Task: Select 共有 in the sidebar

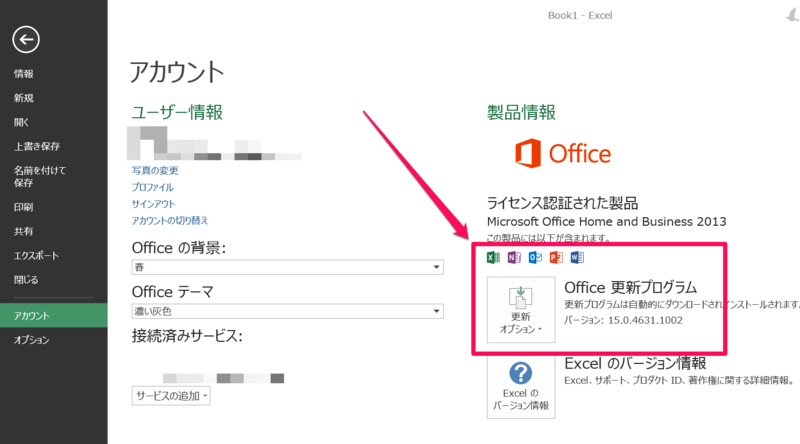Action: [x=23, y=231]
